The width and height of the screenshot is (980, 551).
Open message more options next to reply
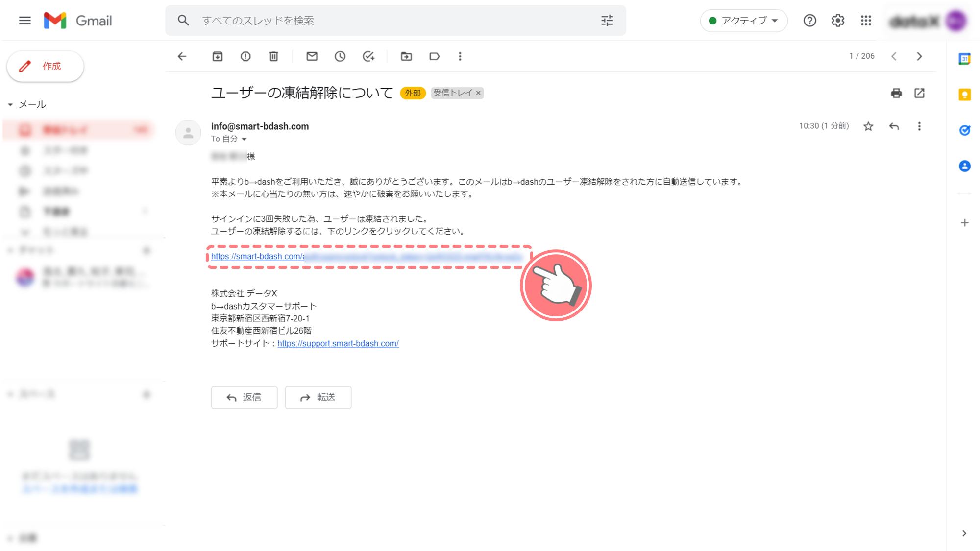coord(919,126)
